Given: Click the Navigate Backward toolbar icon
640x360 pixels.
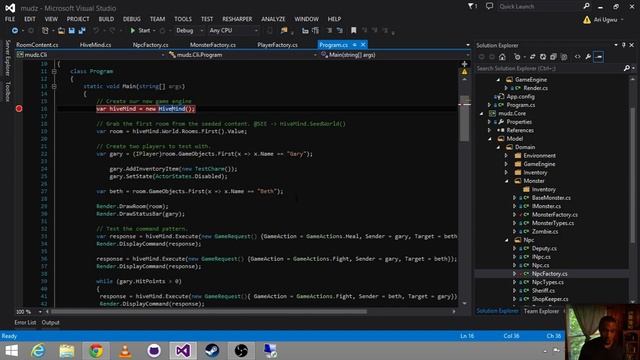Looking at the screenshot, I should 15,31.
